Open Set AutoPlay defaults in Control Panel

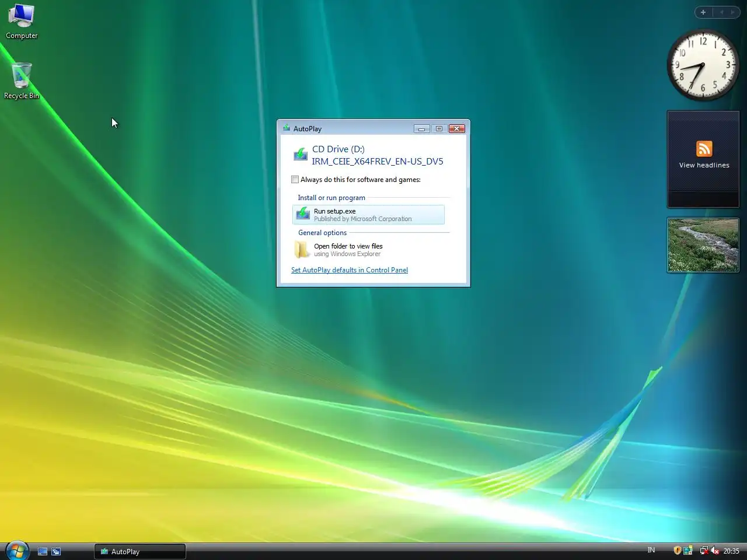[x=350, y=270]
